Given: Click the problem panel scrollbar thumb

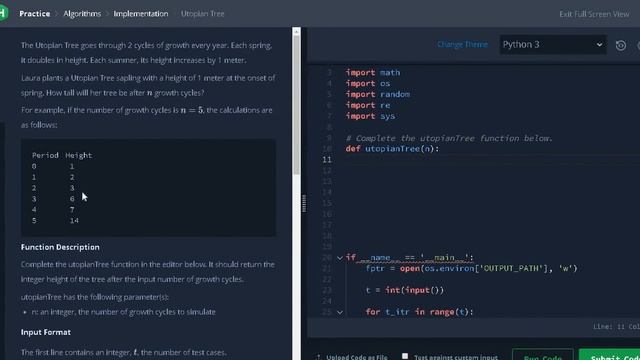Looking at the screenshot, I should click(x=297, y=105).
